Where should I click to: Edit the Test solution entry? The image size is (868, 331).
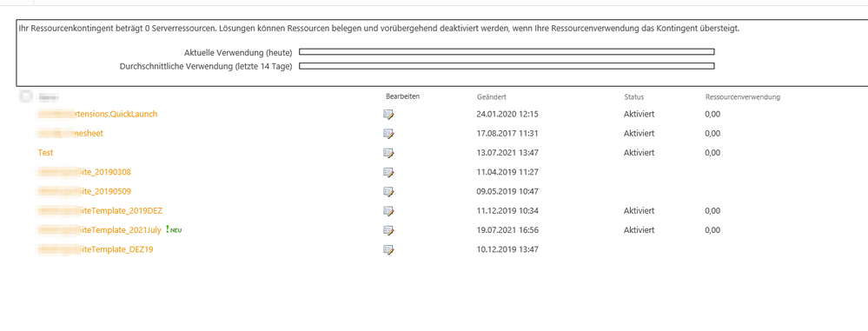[388, 153]
